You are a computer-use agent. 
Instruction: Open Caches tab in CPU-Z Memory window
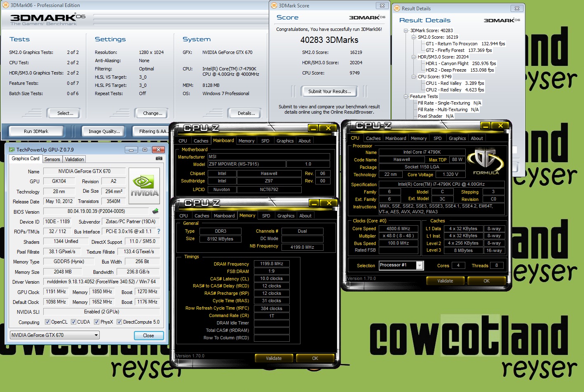click(x=202, y=216)
